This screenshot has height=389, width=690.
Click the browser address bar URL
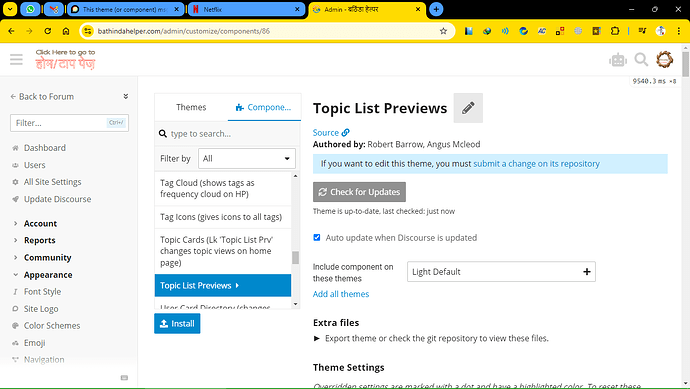(184, 31)
